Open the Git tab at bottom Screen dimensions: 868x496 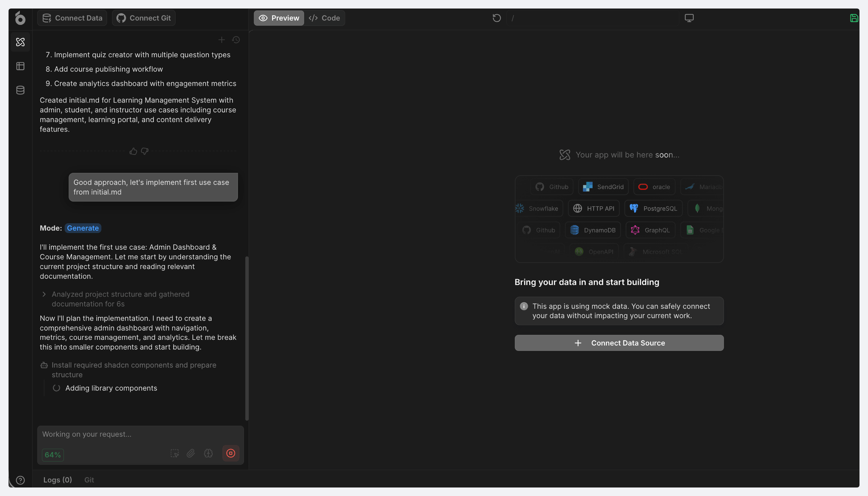(89, 480)
